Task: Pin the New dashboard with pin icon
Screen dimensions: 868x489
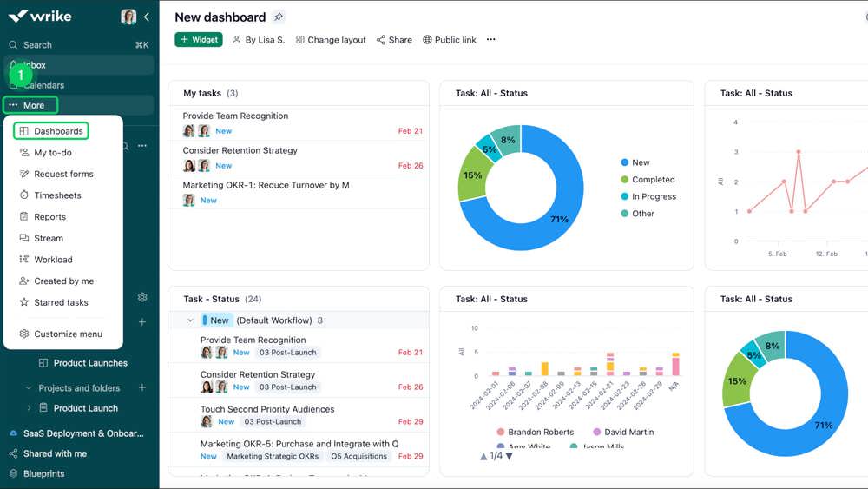Action: click(x=279, y=17)
